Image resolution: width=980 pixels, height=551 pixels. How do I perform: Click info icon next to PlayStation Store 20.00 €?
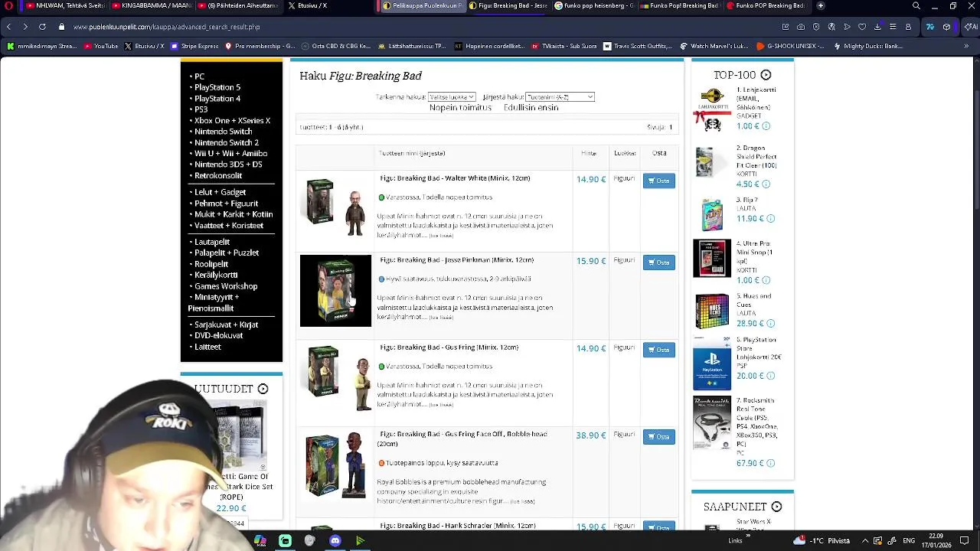click(x=770, y=376)
